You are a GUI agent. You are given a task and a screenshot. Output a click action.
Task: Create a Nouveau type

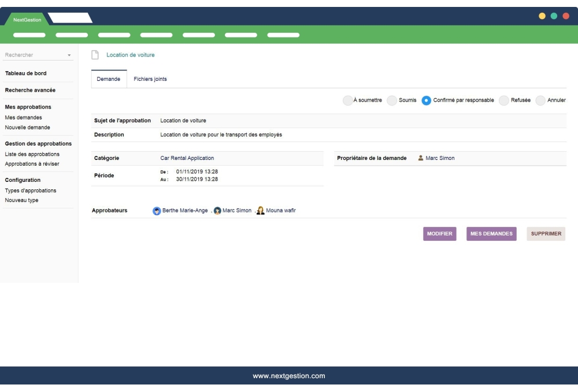click(20, 199)
